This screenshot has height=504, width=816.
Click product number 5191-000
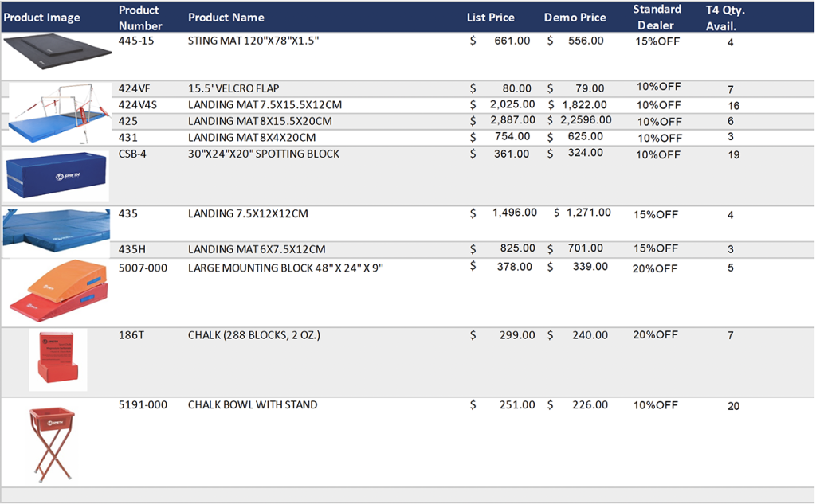(x=143, y=405)
